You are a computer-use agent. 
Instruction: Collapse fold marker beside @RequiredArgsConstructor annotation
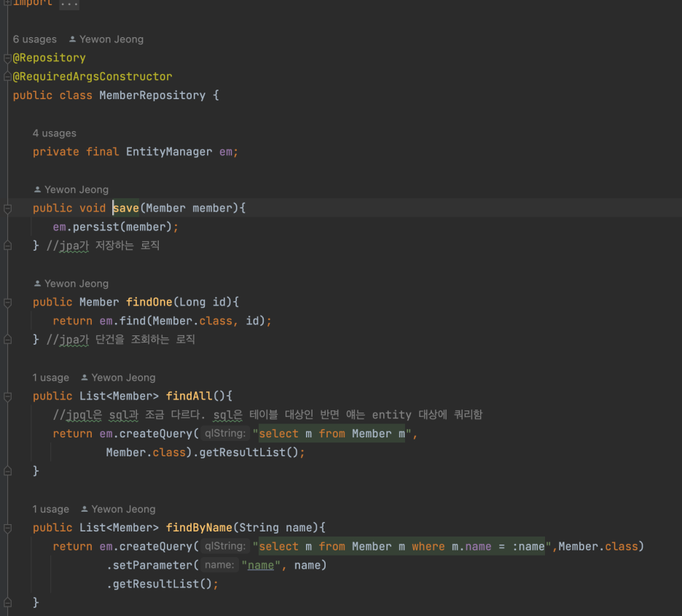(7, 77)
